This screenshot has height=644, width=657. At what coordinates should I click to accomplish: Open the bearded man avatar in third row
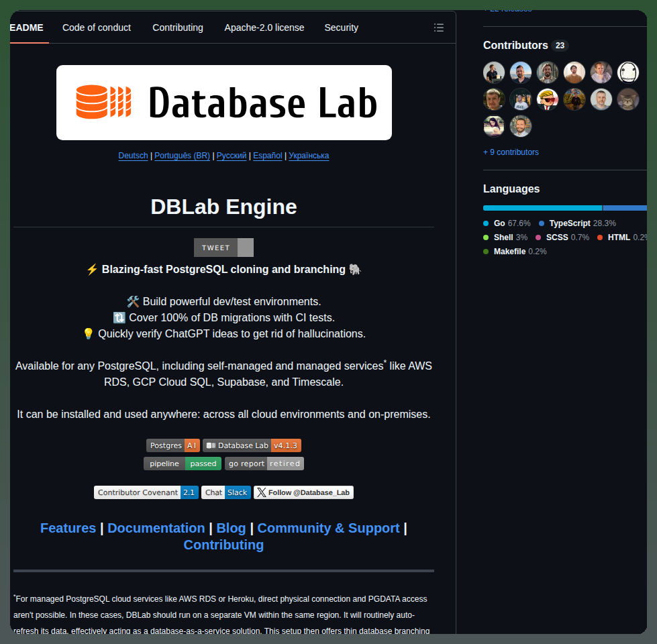[521, 126]
